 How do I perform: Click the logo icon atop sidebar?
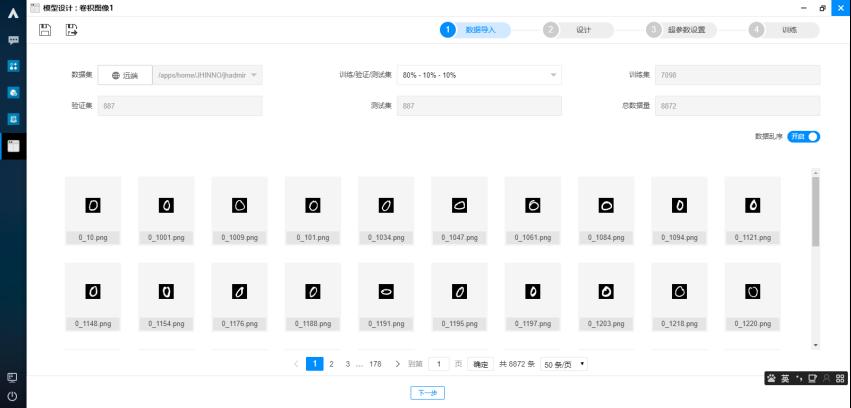(x=14, y=14)
